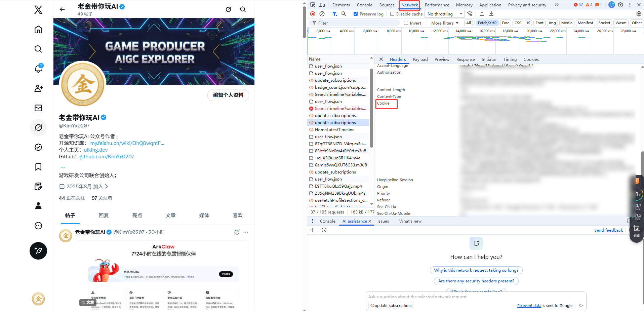This screenshot has width=644, height=311.
Task: Toggle the device toolbar icon
Action: tap(322, 5)
